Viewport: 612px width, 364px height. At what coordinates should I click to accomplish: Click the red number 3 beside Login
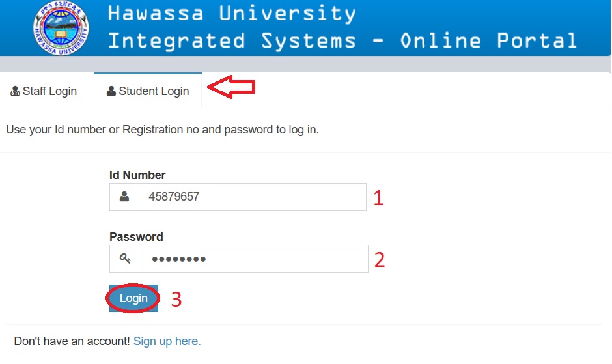pyautogui.click(x=176, y=300)
